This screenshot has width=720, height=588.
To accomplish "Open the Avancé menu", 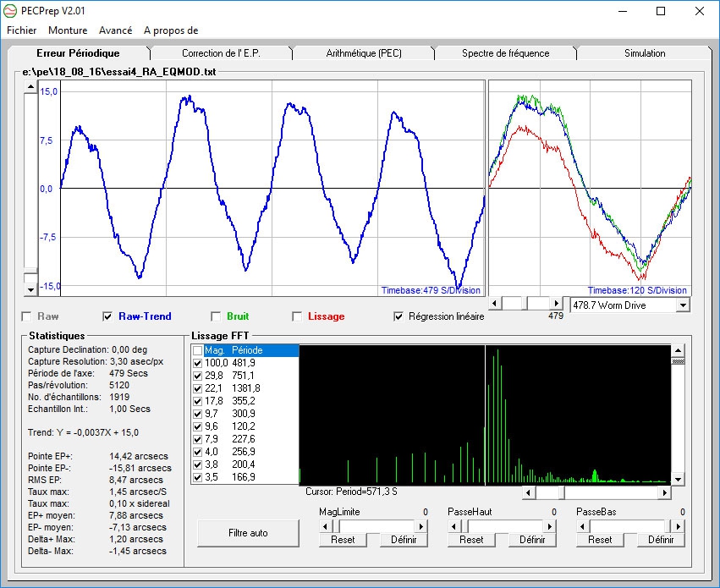I will point(115,30).
